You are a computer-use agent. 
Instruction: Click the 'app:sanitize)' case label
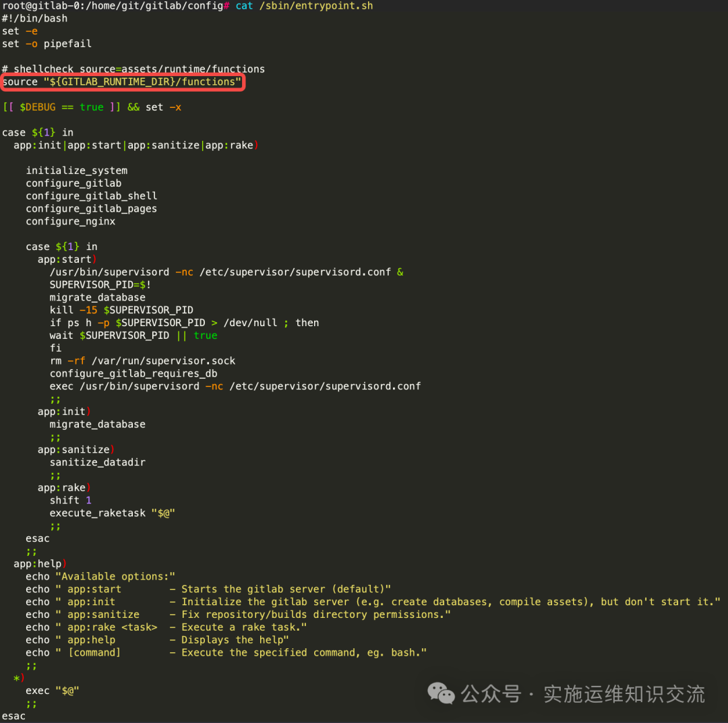point(77,449)
